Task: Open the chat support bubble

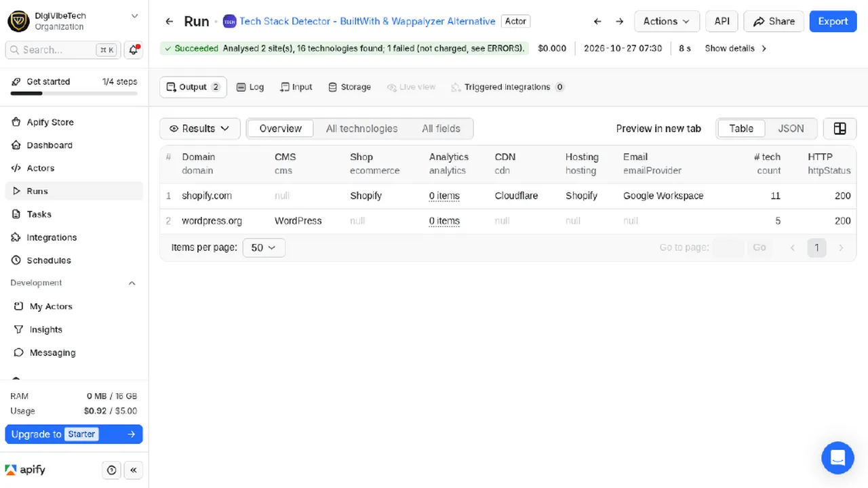Action: click(x=837, y=457)
